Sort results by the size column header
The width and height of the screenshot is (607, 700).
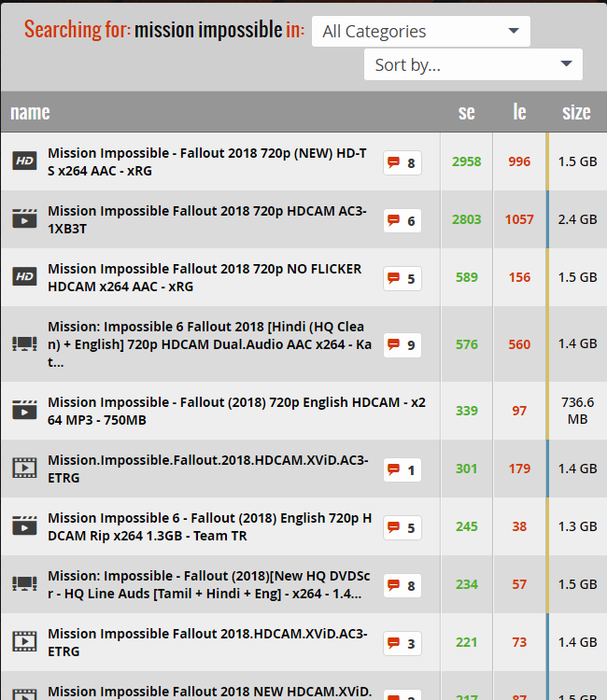click(x=576, y=112)
